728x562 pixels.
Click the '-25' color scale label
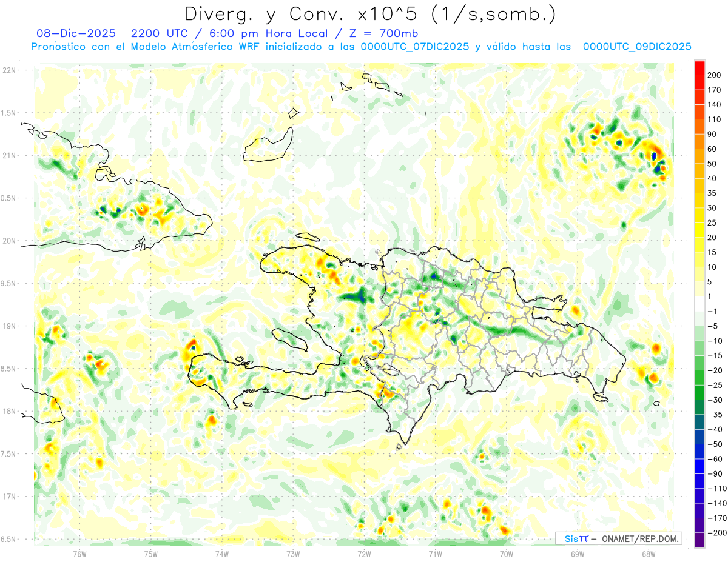tap(715, 385)
